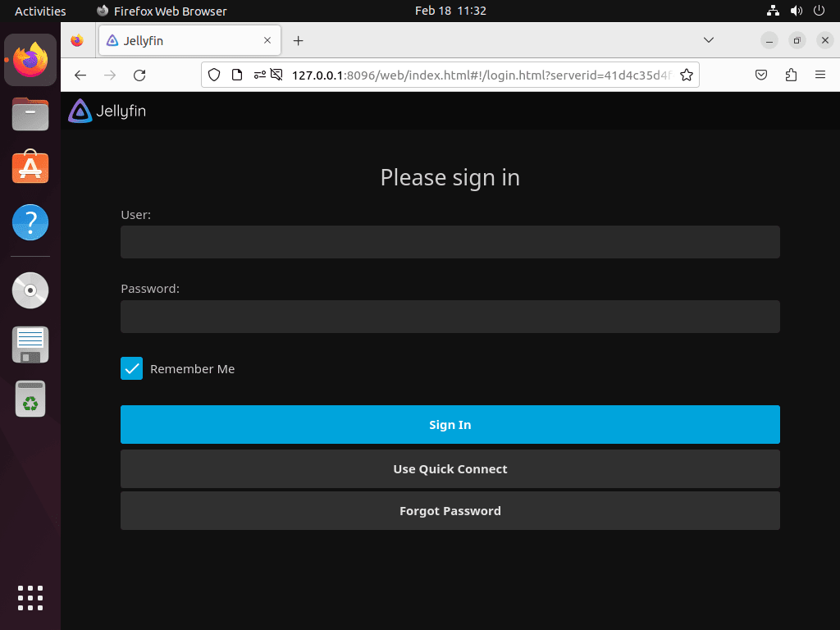This screenshot has width=840, height=630.
Task: Open the system status menu at top right
Action: pos(817,11)
